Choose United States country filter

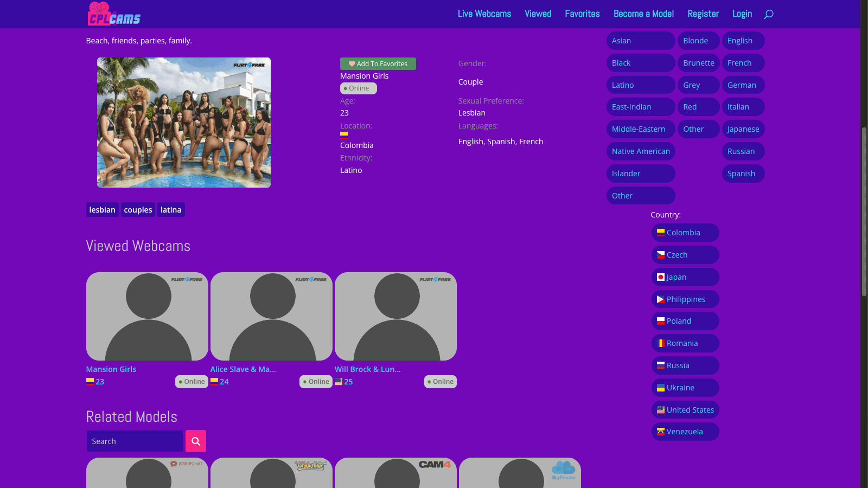[x=685, y=410]
